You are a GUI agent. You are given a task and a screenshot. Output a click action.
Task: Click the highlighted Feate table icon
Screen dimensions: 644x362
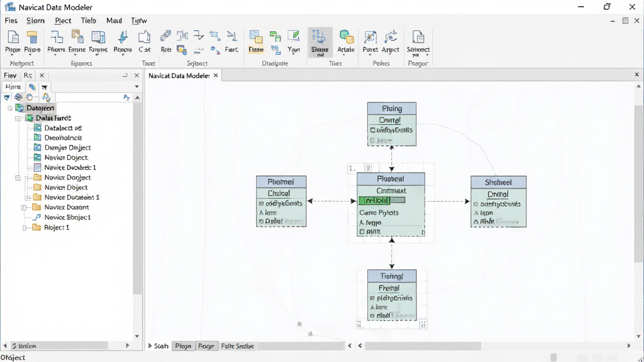click(256, 37)
